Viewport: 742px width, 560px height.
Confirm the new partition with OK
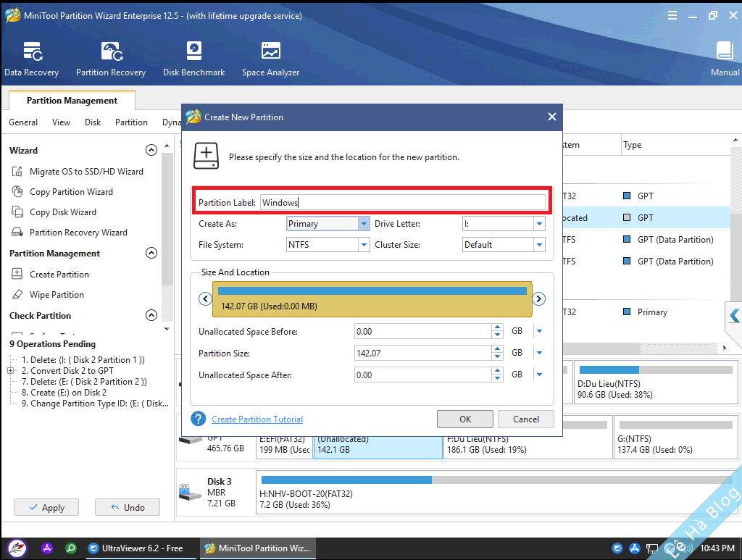(465, 419)
